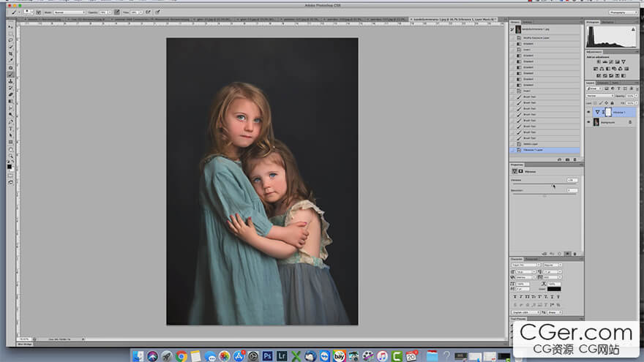The height and width of the screenshot is (362, 644).
Task: Hide the Background layer
Action: click(588, 122)
